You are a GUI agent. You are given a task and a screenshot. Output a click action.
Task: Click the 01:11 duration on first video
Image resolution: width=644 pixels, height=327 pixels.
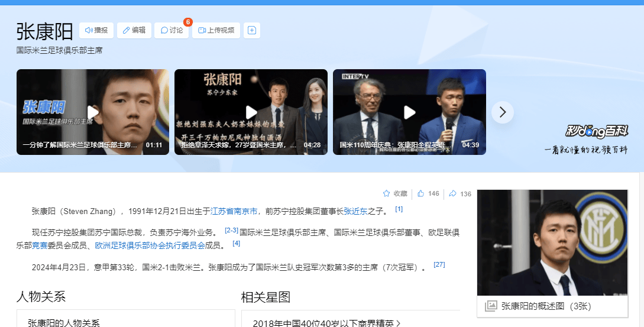point(154,145)
